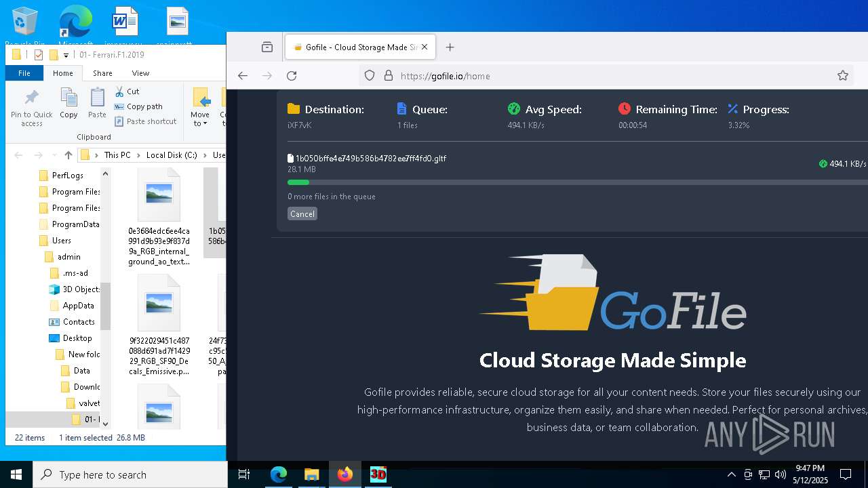Click the Cut scissors command
Viewport: 868px width, 488px height.
point(127,91)
